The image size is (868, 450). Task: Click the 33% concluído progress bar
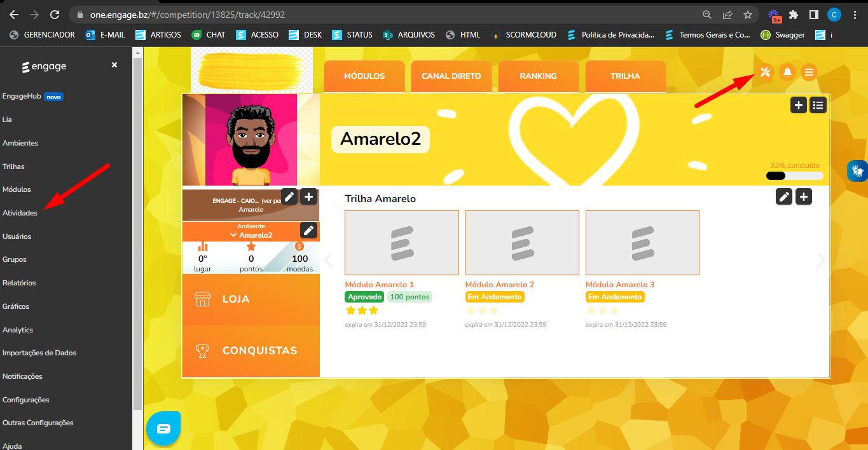click(795, 176)
